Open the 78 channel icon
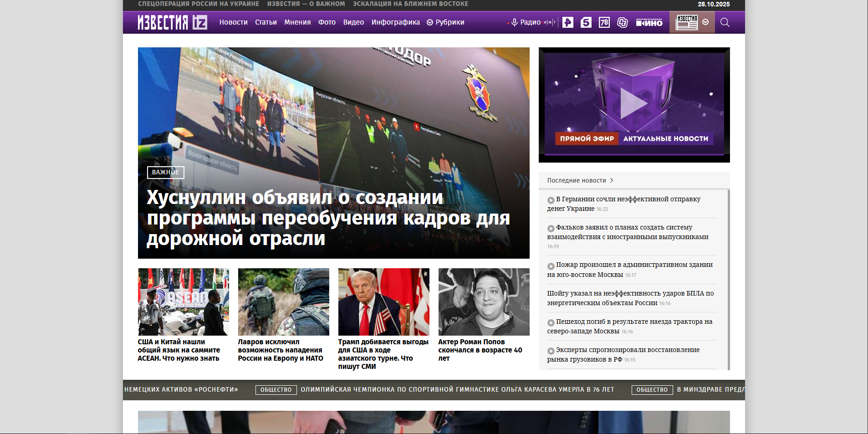 [604, 22]
